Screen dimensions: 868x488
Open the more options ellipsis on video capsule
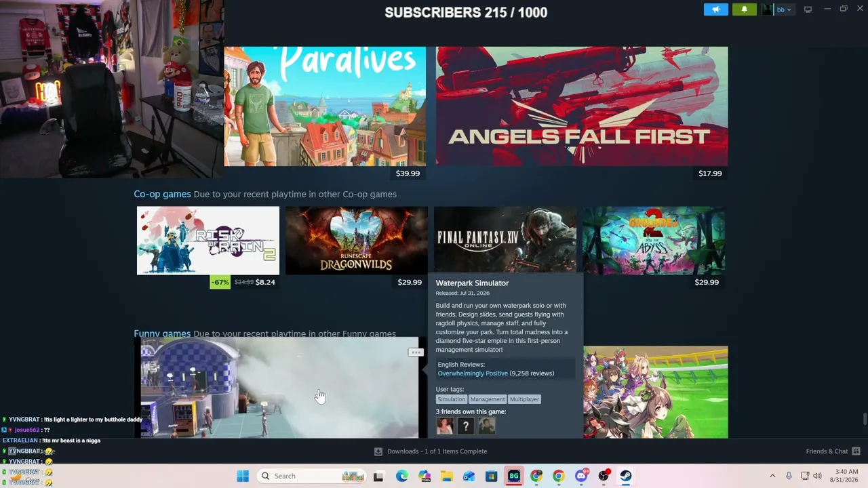point(416,352)
